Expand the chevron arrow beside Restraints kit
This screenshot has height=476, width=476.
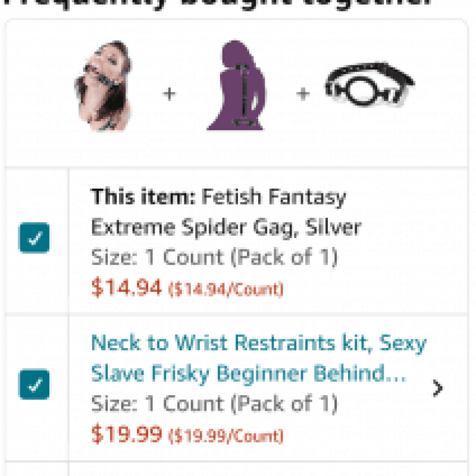click(x=438, y=388)
